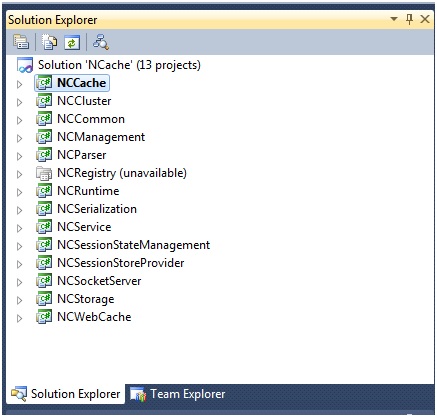
Task: Click the C# project icon beside NCWebCache
Action: click(x=44, y=316)
